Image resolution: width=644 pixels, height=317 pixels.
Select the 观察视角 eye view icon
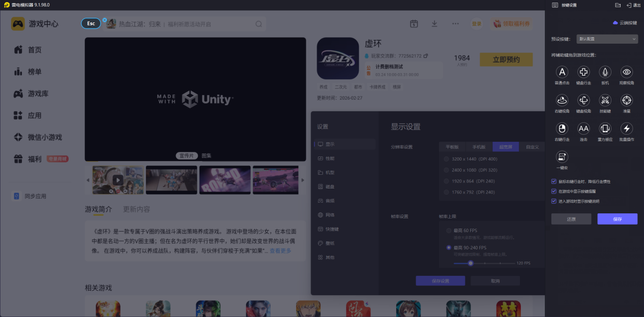[627, 72]
